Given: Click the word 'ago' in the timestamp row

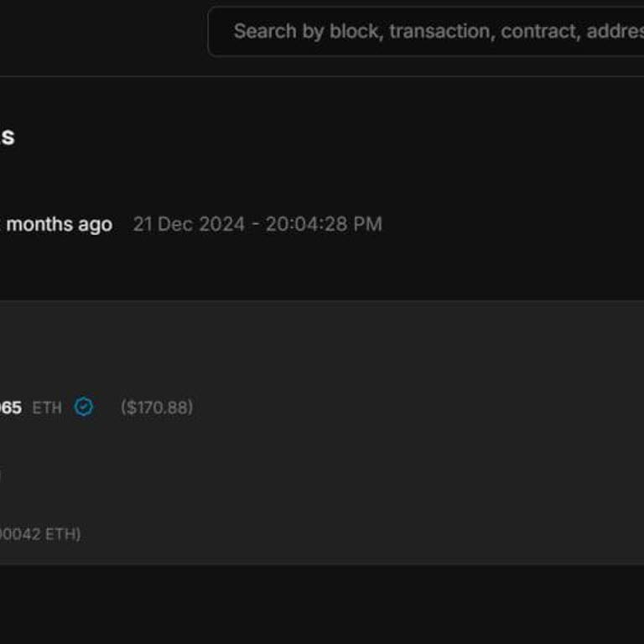Looking at the screenshot, I should click(x=95, y=225).
